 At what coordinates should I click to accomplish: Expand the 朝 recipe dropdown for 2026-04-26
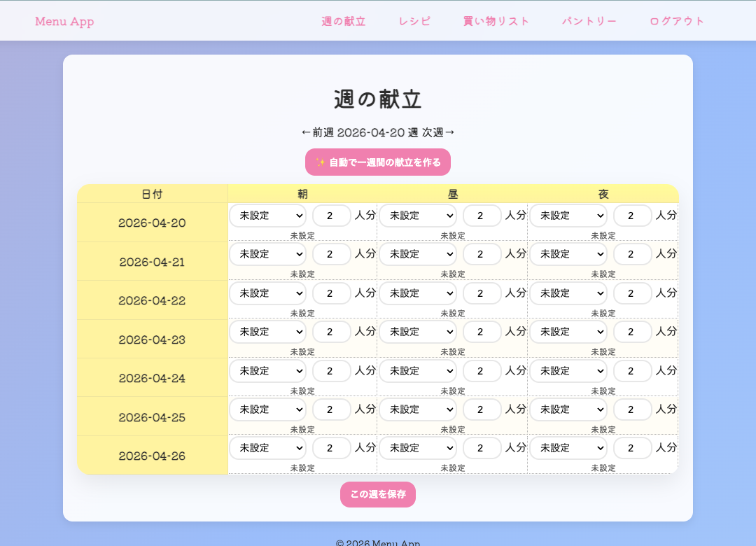[268, 448]
